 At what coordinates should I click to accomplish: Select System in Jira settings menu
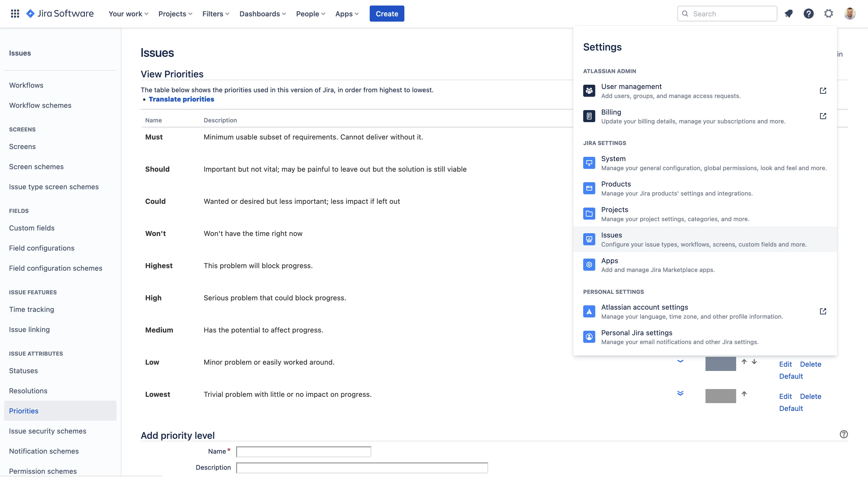click(x=705, y=163)
